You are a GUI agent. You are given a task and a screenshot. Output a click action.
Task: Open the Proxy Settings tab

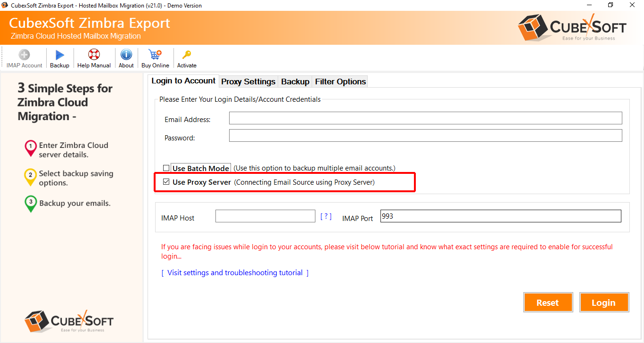click(x=248, y=82)
